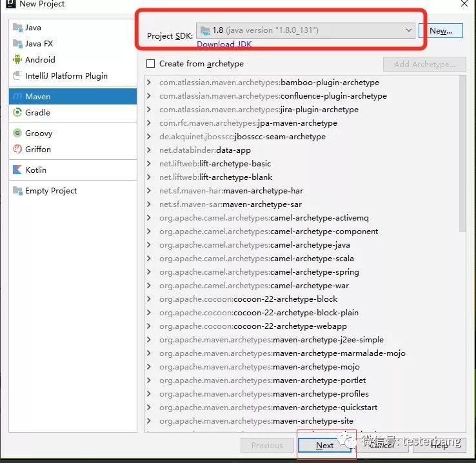Expand bamboo-plugin-archetype entry
476x463 pixels.
click(x=149, y=83)
